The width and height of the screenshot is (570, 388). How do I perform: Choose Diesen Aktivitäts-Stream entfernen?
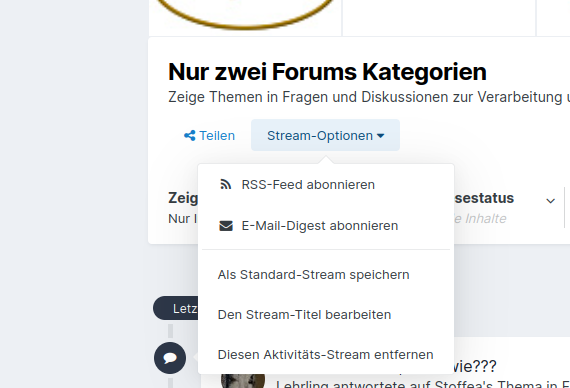(x=326, y=355)
